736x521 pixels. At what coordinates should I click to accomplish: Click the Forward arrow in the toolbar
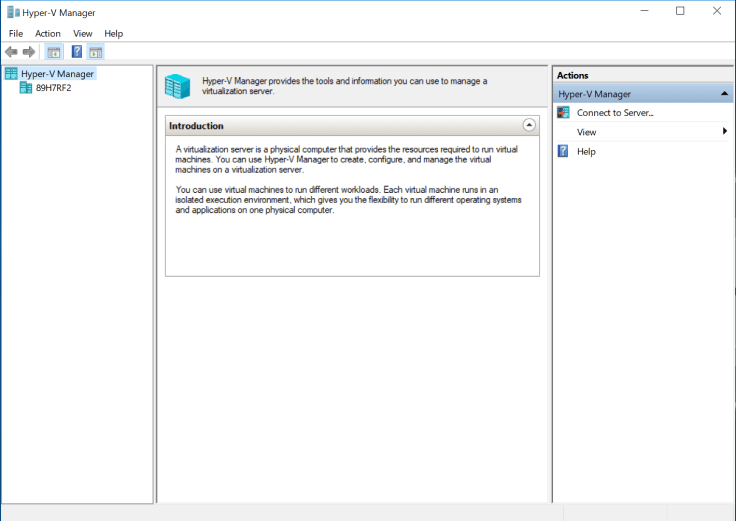29,52
